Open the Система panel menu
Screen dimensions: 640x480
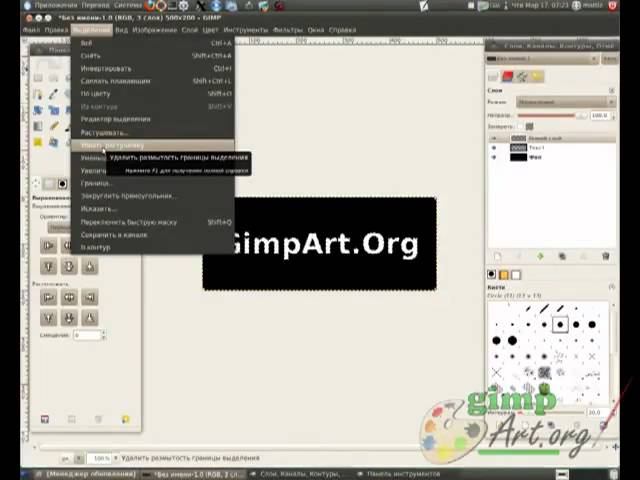coord(126,6)
